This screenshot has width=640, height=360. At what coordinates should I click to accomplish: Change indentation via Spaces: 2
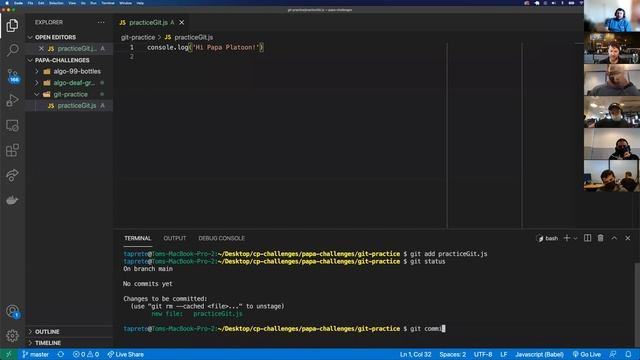coord(453,354)
